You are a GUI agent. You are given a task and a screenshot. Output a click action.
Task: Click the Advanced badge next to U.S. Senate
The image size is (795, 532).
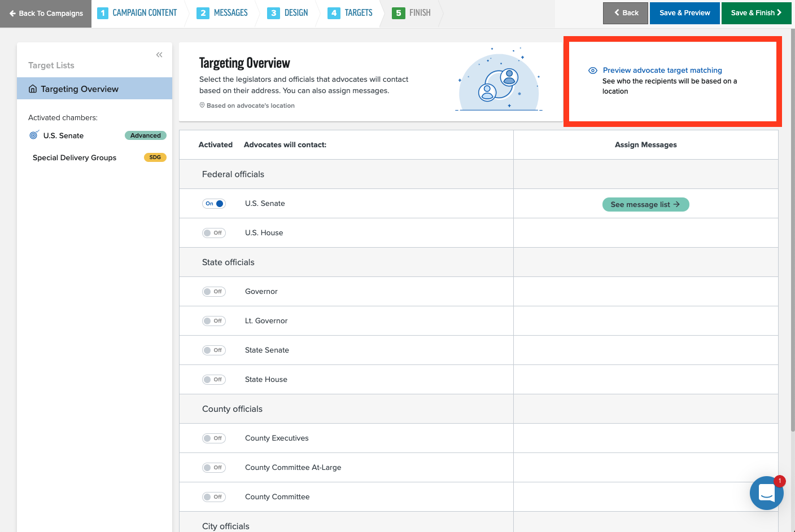[145, 135]
